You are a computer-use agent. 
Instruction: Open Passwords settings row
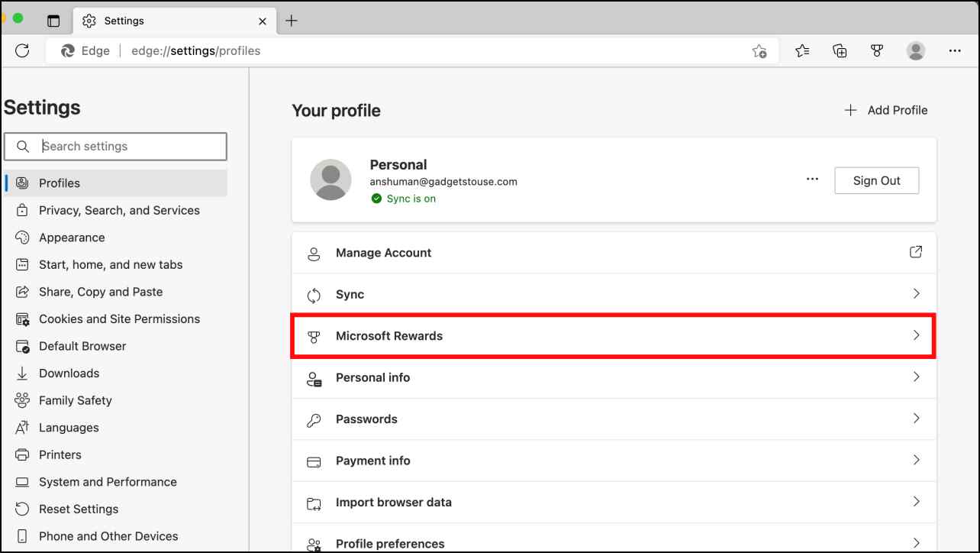614,419
